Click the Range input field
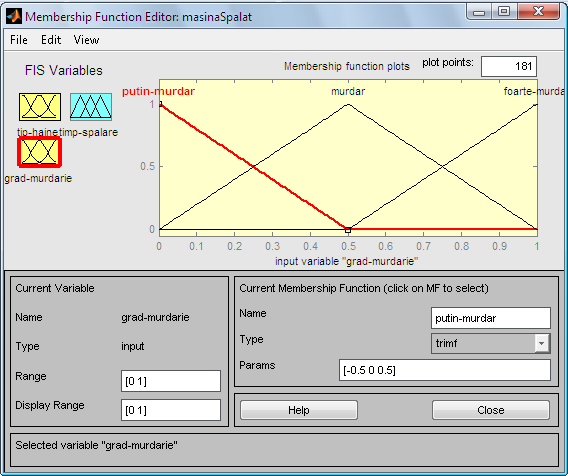568x476 pixels. [x=171, y=381]
